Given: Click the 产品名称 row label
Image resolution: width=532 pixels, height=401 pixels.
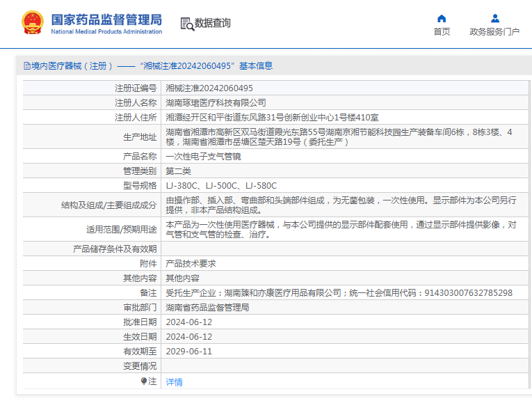Looking at the screenshot, I should tap(140, 157).
